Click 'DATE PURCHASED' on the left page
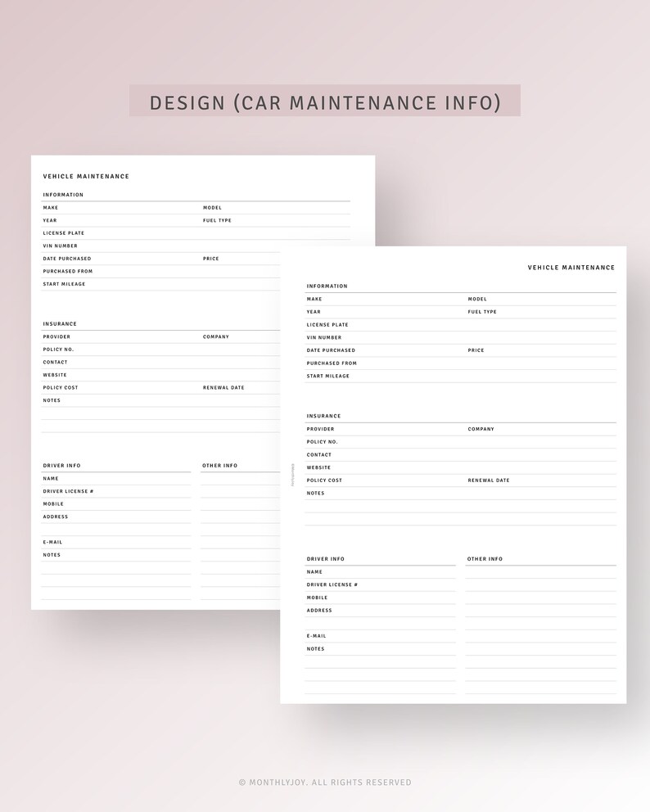The height and width of the screenshot is (812, 650). pos(67,259)
